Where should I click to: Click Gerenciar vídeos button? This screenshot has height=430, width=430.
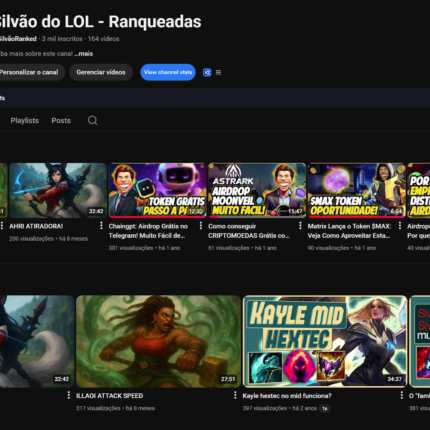coord(101,72)
